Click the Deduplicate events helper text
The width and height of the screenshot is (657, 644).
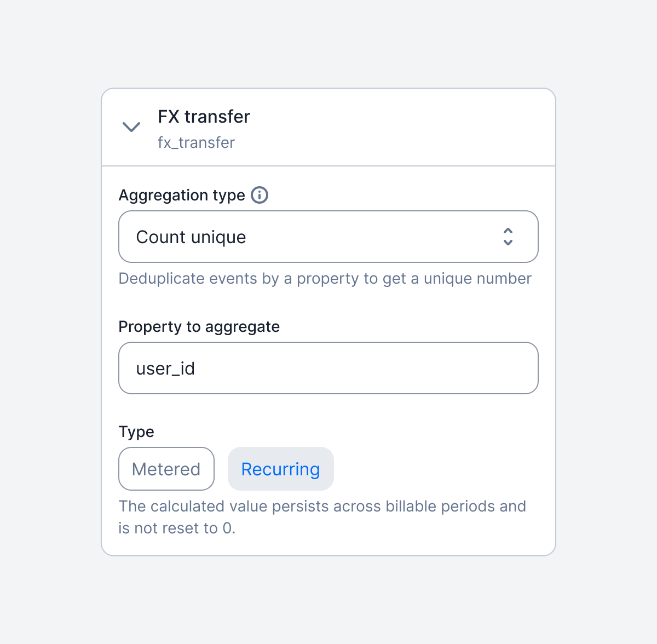click(325, 279)
